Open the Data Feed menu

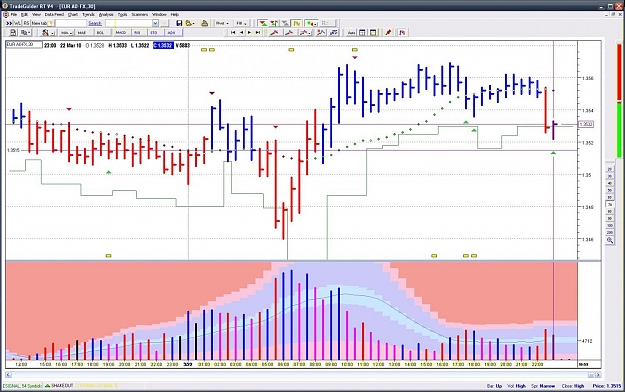[54, 14]
